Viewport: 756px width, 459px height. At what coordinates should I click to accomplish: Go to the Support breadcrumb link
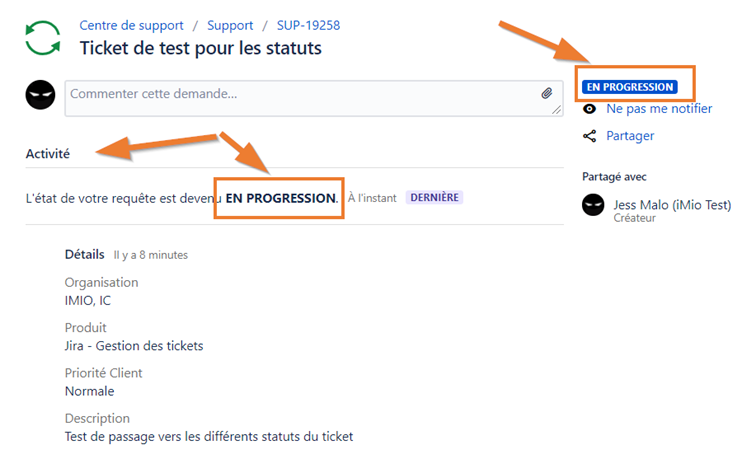point(230,25)
